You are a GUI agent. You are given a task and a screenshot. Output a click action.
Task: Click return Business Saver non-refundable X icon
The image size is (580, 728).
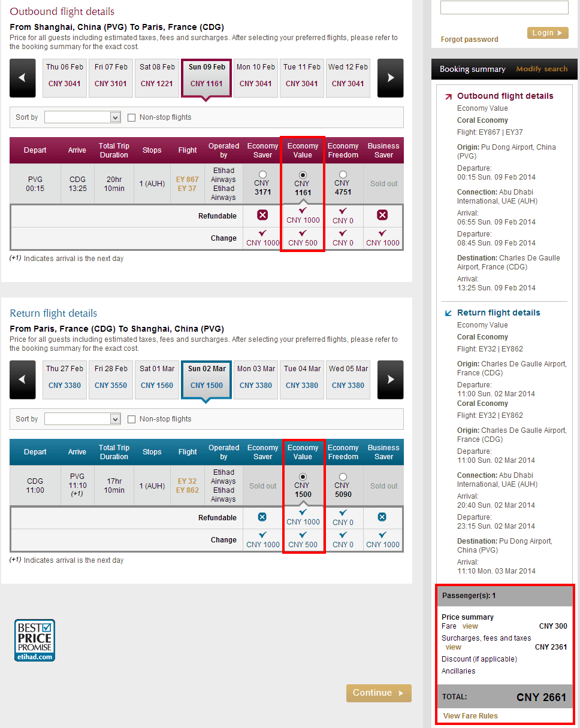382,517
